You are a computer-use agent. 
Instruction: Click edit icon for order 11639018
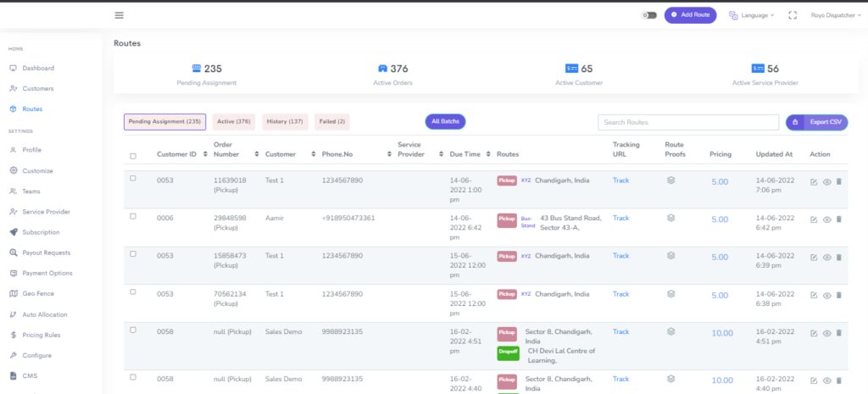[814, 181]
